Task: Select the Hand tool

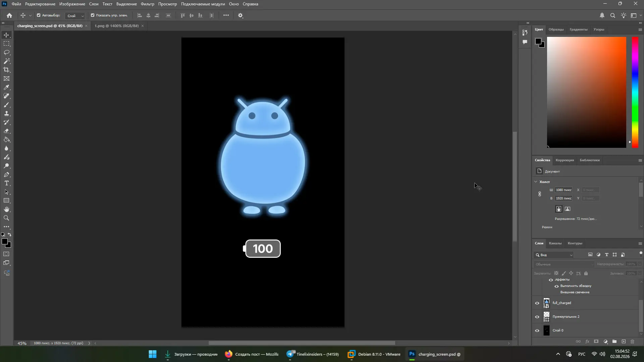Action: tap(6, 209)
